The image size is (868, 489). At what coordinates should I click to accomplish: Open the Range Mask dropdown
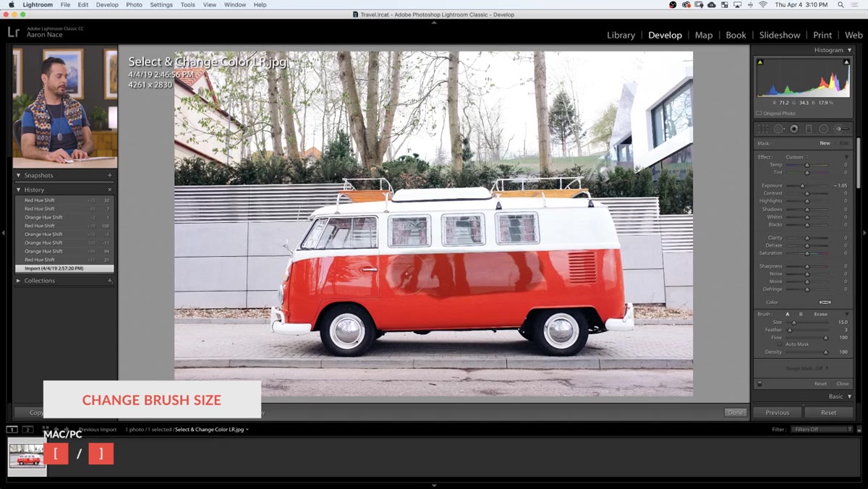pos(807,368)
